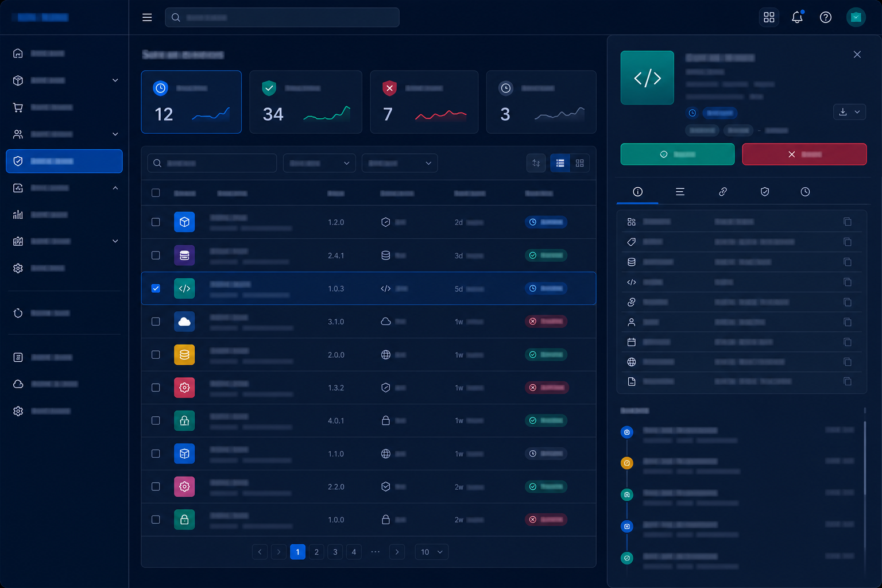Screen dimensions: 882x588
Task: Click the large code icon tile in the detail panel
Action: pos(647,78)
